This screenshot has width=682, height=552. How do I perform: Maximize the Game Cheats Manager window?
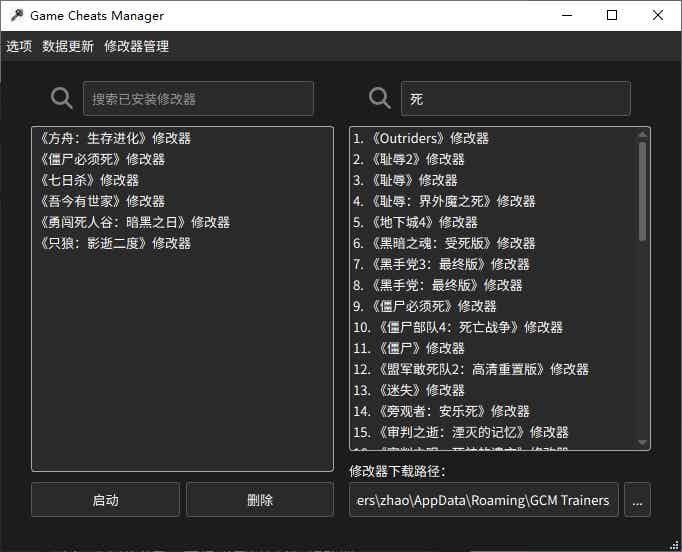tap(612, 15)
